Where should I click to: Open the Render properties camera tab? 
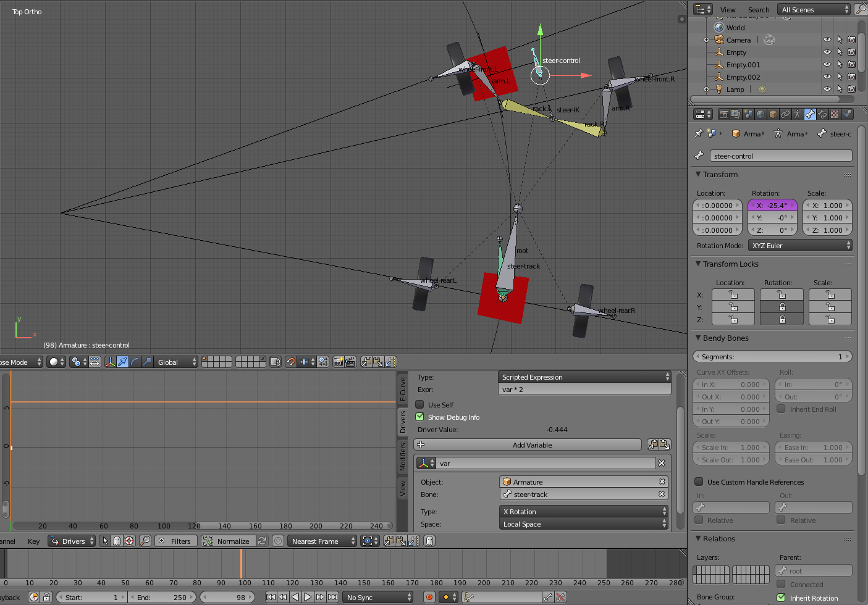(723, 114)
